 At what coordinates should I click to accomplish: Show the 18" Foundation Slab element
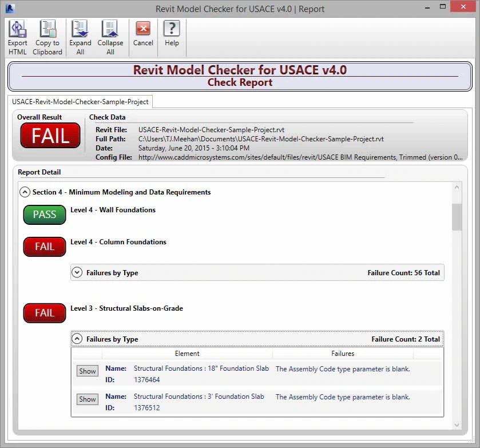[x=87, y=371]
